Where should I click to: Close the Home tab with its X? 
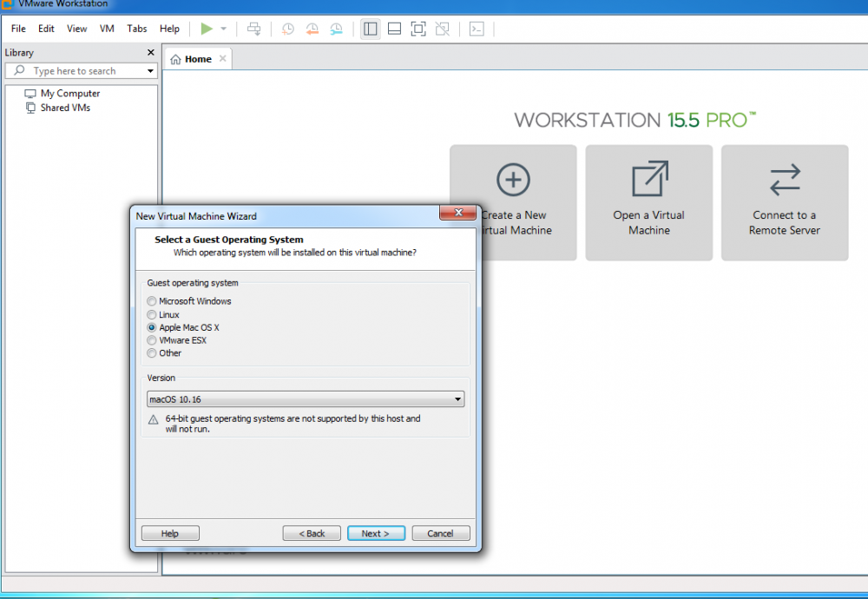[x=222, y=59]
